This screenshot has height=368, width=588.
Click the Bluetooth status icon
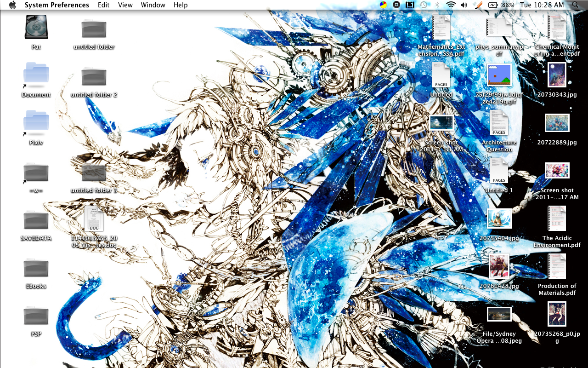[x=437, y=5]
